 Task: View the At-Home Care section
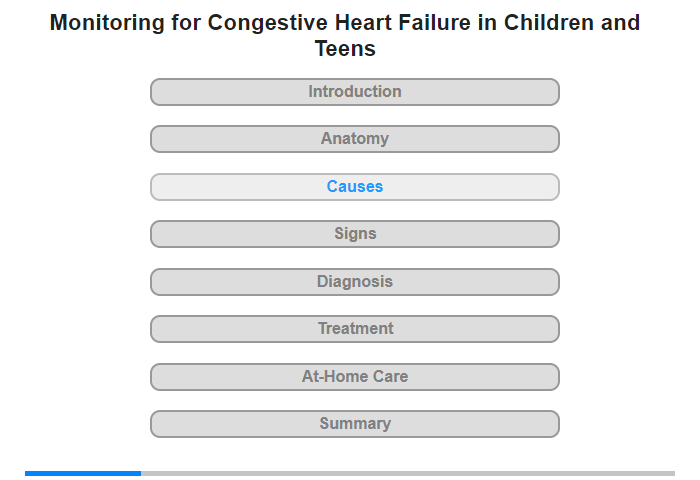tap(354, 377)
